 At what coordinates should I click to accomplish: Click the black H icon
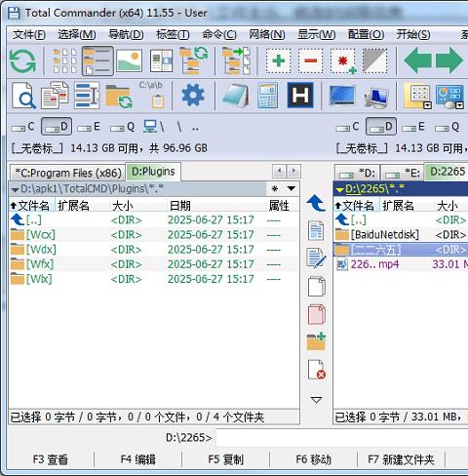click(300, 95)
